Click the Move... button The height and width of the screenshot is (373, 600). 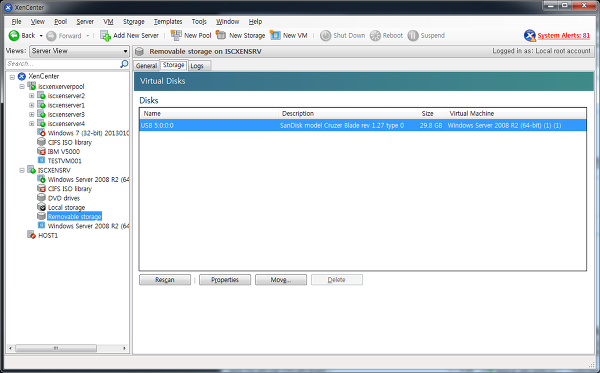(281, 280)
